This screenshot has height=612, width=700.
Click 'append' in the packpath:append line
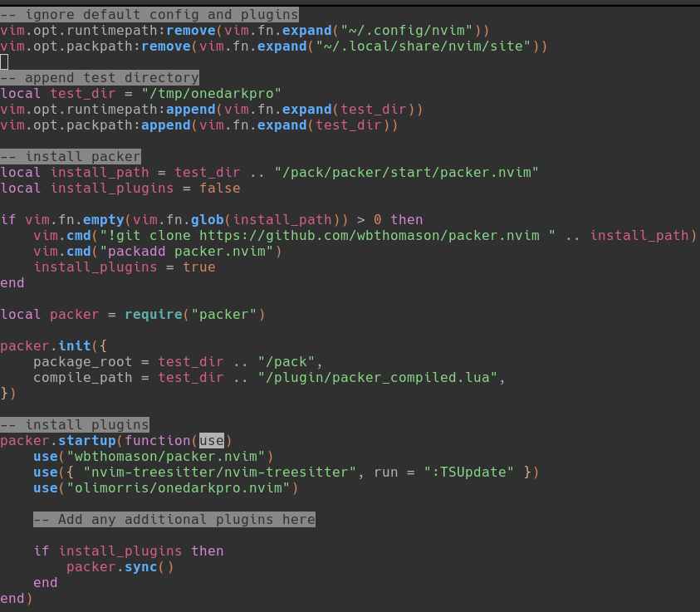click(x=166, y=125)
